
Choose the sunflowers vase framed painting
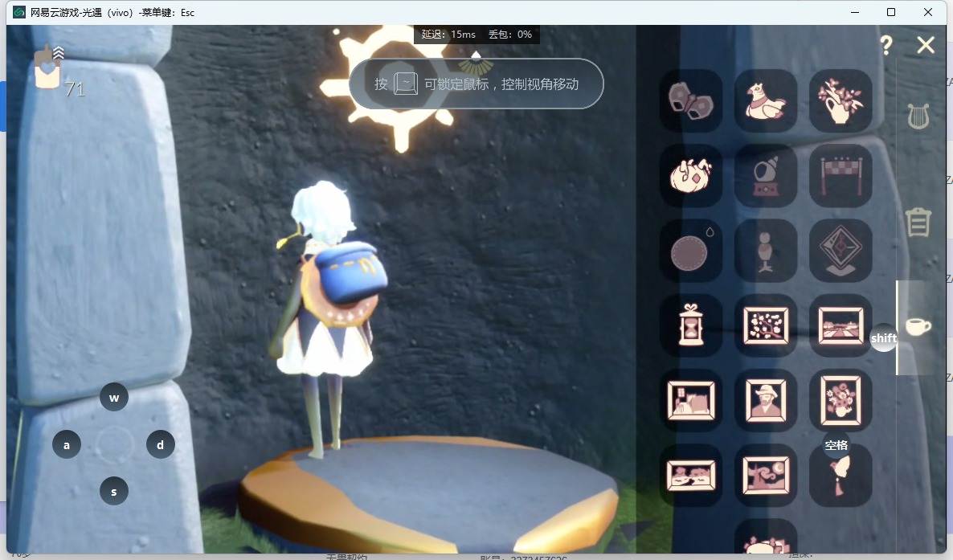click(x=841, y=400)
